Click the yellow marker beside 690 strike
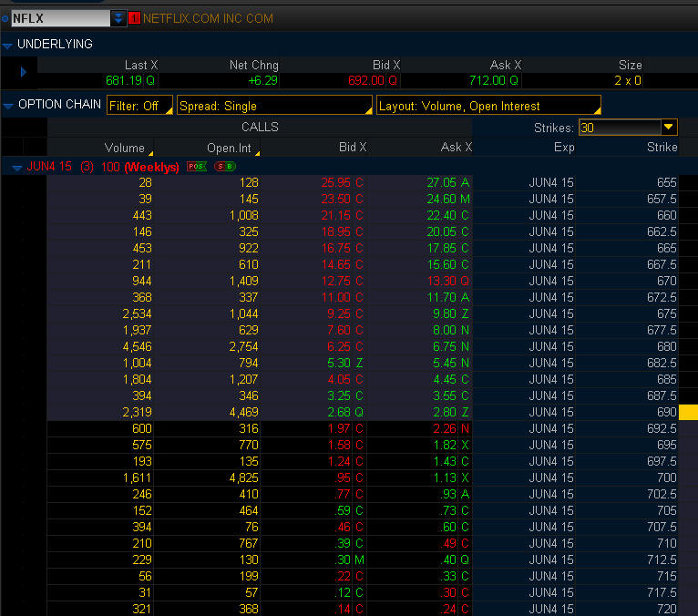 click(688, 413)
